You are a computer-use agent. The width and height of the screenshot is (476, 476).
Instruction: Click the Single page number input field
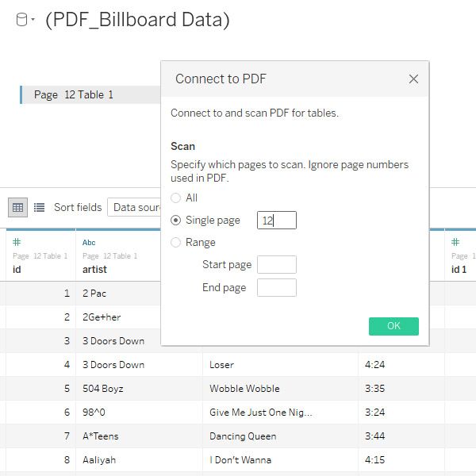point(277,221)
